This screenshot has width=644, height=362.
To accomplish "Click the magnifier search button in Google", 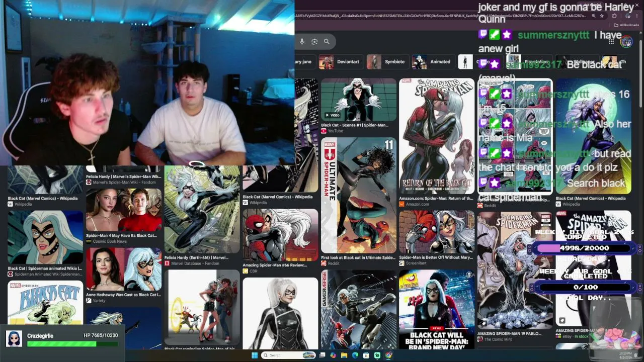I will (x=327, y=42).
